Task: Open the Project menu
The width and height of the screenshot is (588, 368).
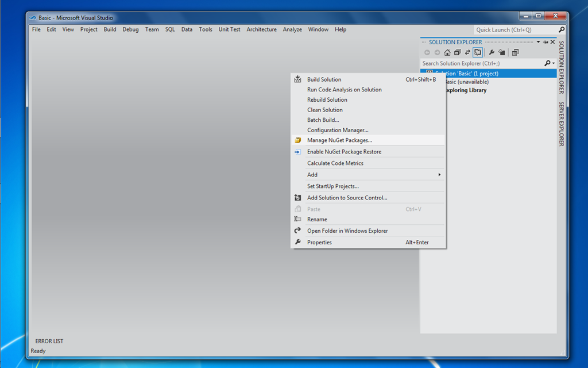Action: (89, 29)
